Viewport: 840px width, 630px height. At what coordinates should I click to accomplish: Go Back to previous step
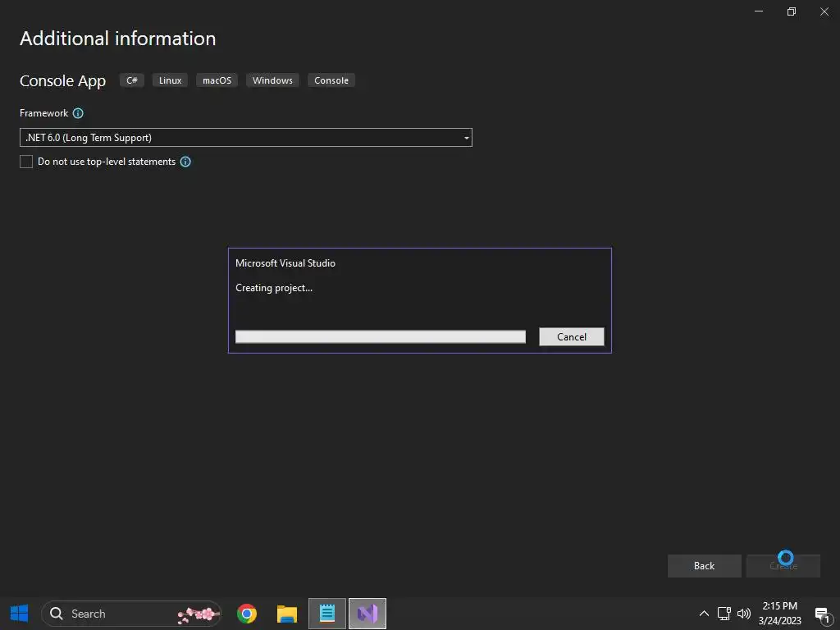tap(705, 566)
